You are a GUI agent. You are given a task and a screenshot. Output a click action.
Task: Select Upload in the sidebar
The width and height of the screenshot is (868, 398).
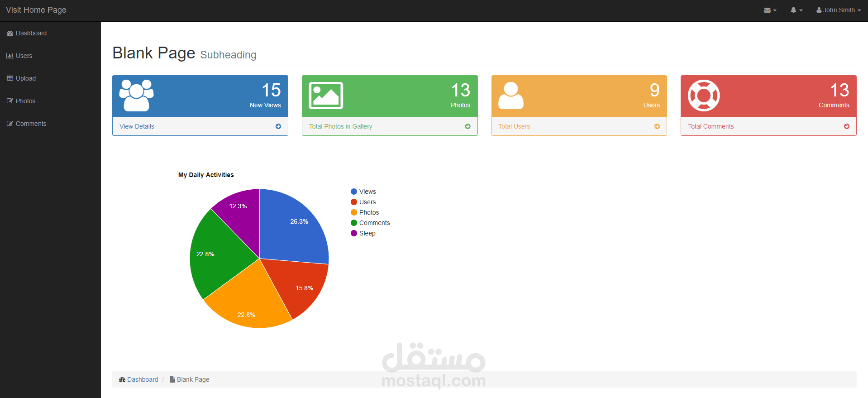(x=21, y=78)
